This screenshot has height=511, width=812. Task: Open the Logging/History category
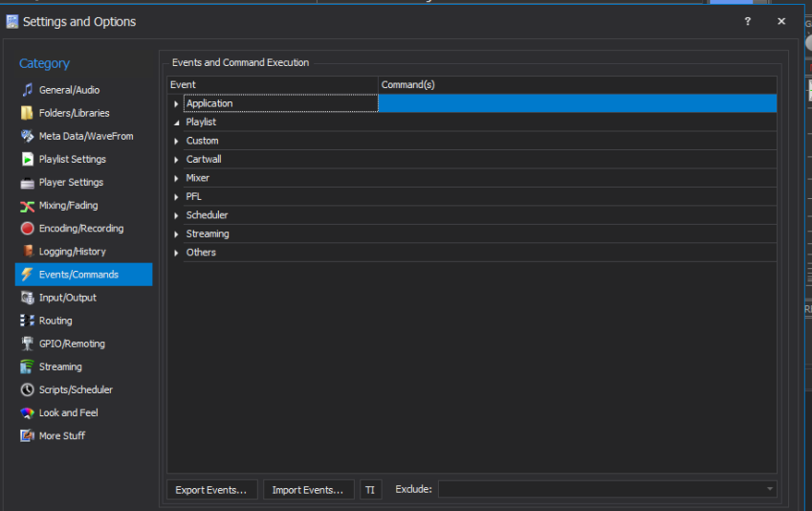pos(73,252)
